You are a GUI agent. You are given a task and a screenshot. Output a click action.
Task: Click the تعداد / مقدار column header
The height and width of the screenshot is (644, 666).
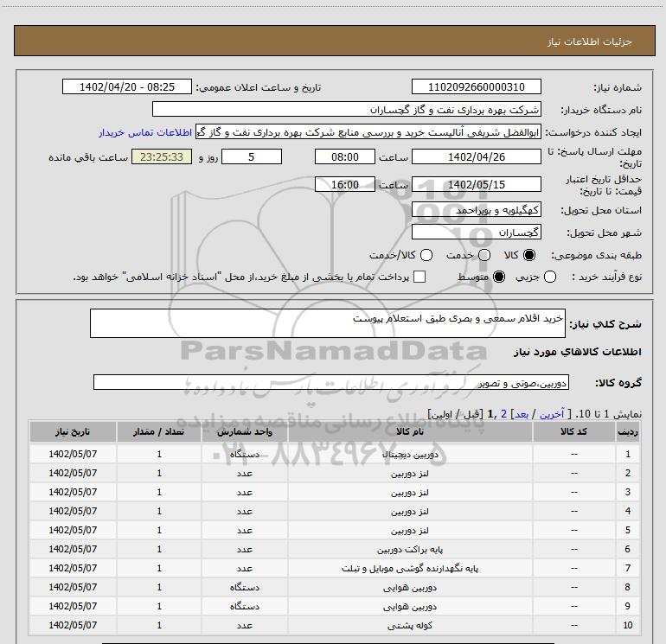click(x=159, y=431)
